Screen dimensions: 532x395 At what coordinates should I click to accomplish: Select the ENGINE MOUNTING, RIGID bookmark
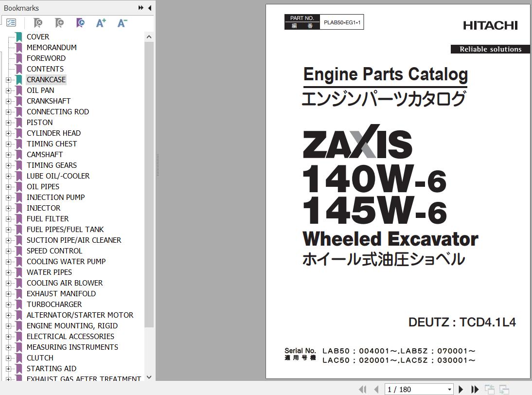tap(72, 326)
